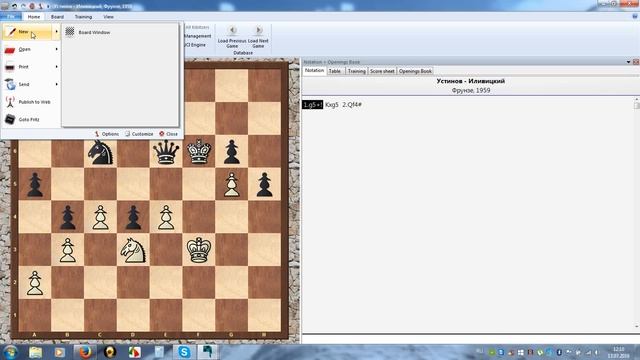Open the Windows Start button
The height and width of the screenshot is (360, 640).
click(x=10, y=352)
